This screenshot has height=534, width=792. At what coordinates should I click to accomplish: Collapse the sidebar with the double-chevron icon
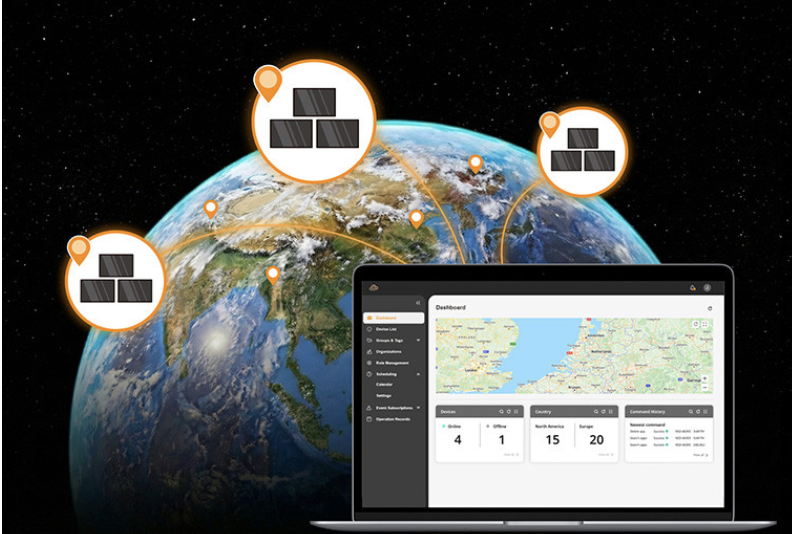(418, 303)
